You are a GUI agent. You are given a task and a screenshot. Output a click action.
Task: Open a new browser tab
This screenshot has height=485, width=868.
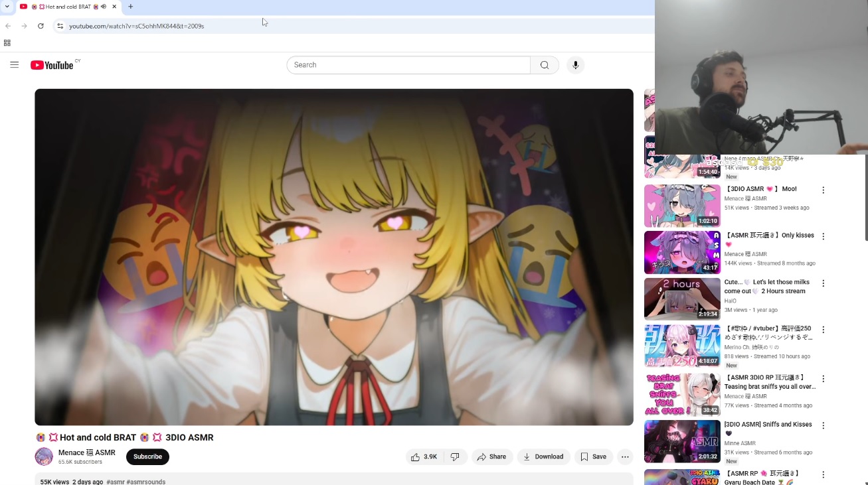point(130,7)
